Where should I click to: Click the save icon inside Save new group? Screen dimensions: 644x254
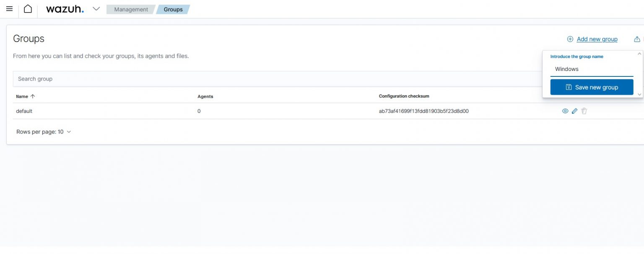(x=569, y=86)
